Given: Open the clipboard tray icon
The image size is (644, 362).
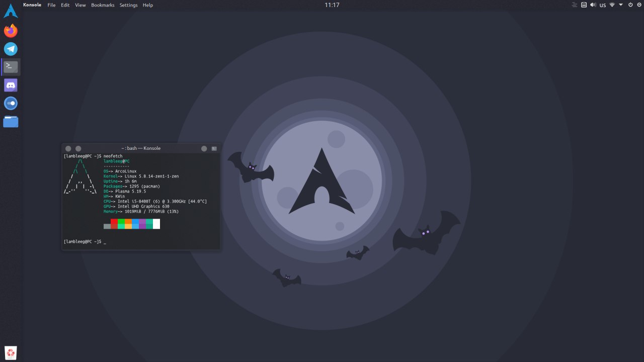Looking at the screenshot, I should point(584,5).
